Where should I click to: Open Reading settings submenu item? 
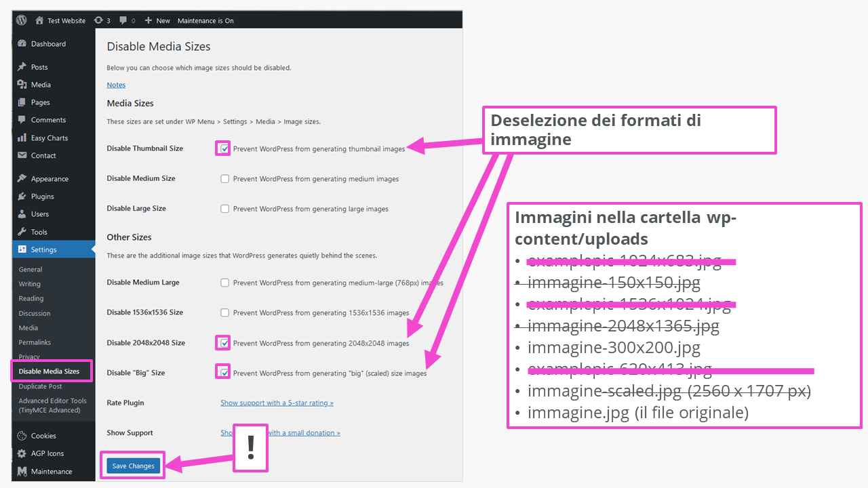31,298
